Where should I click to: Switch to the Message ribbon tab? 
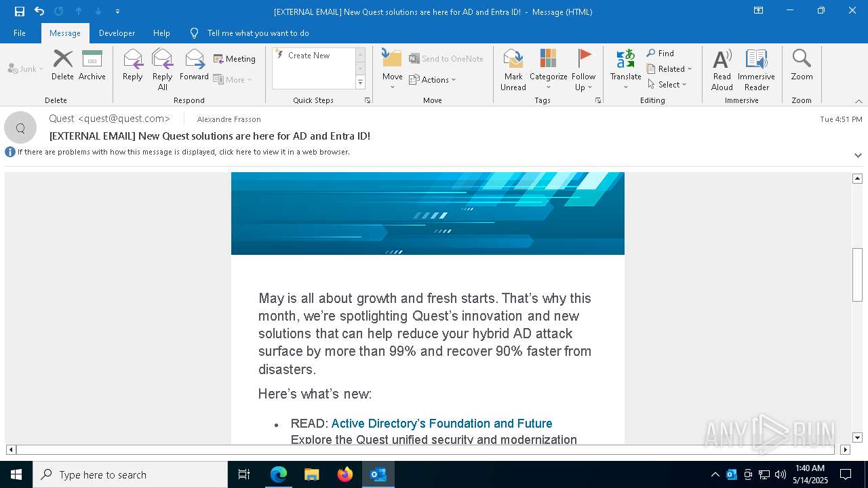[65, 33]
